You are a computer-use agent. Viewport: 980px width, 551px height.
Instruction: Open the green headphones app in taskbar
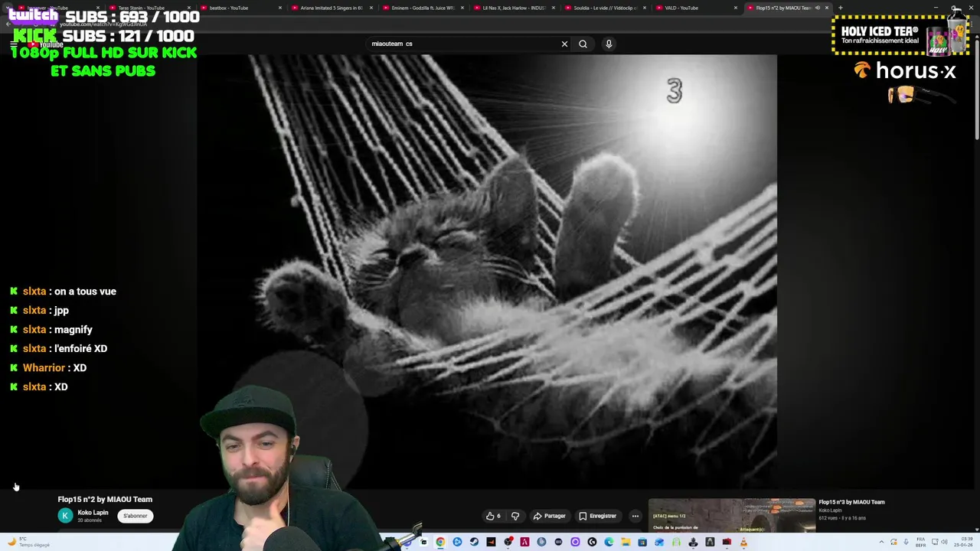coord(676,542)
